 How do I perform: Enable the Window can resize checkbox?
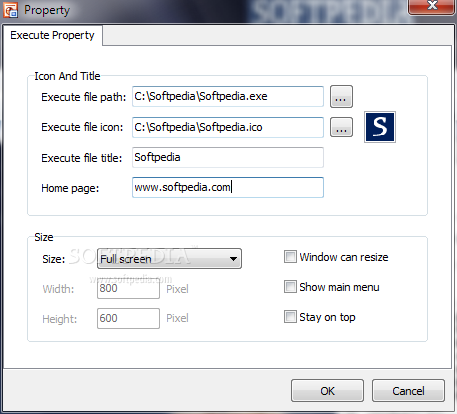tap(290, 257)
